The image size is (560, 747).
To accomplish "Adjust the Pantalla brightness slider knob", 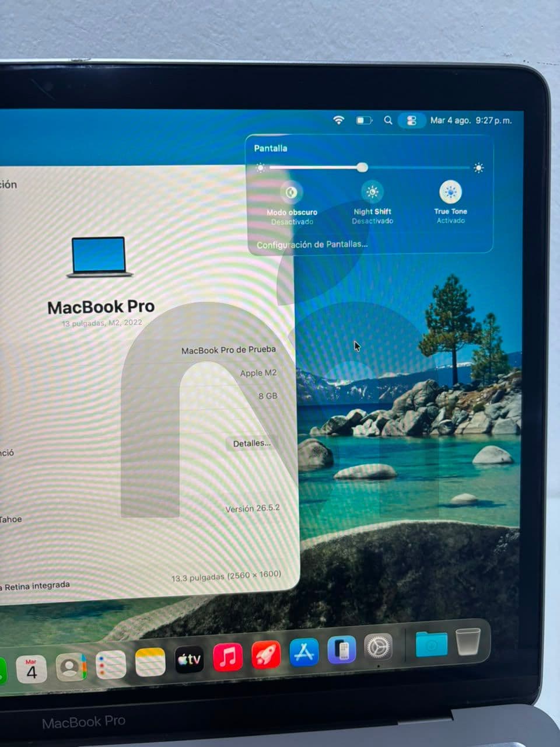I will point(362,167).
